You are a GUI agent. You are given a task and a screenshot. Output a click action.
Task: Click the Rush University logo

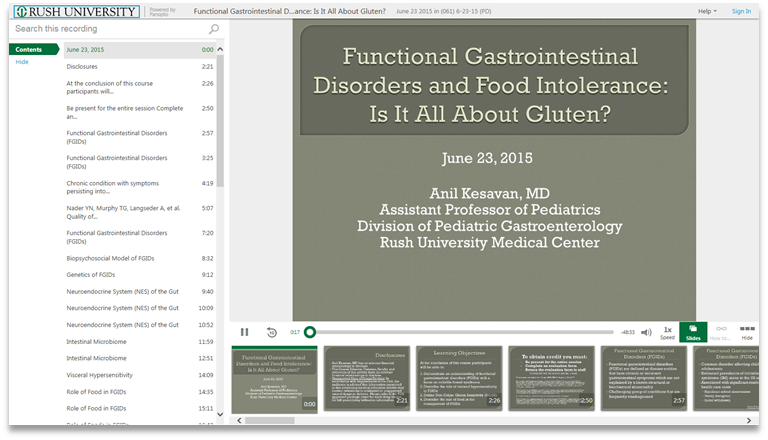click(76, 11)
